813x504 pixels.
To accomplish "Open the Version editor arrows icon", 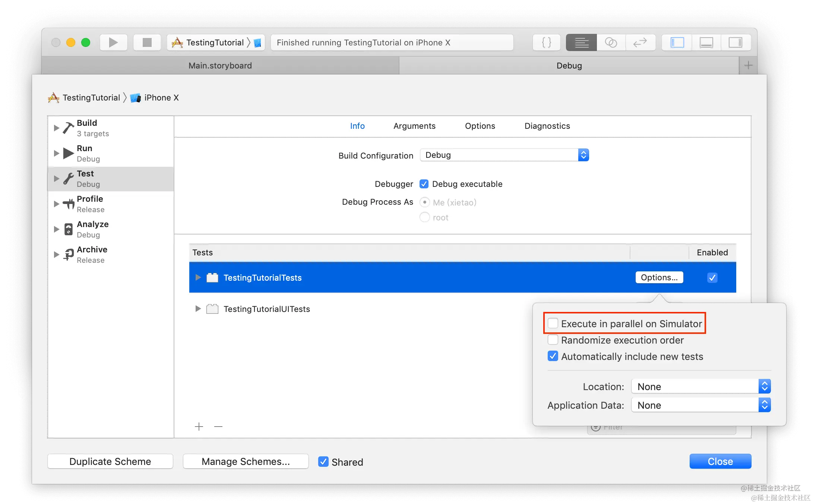I will pyautogui.click(x=640, y=42).
